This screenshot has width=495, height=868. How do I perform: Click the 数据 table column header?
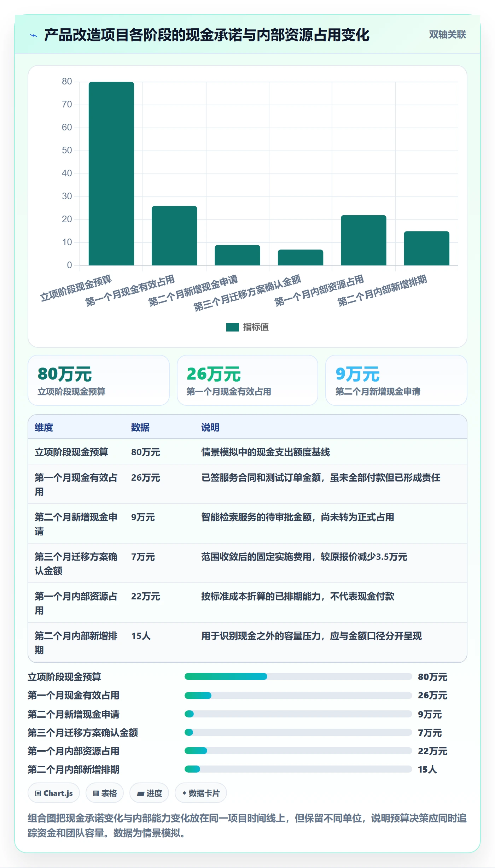[140, 428]
